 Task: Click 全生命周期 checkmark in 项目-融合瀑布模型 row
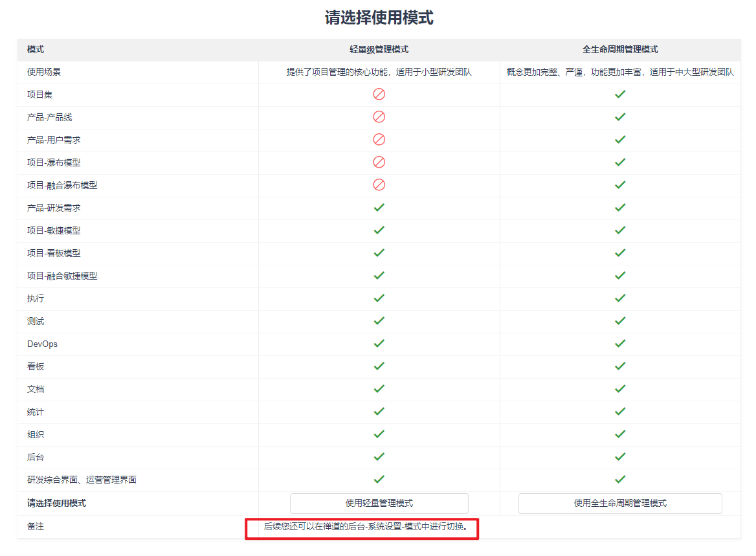point(620,184)
